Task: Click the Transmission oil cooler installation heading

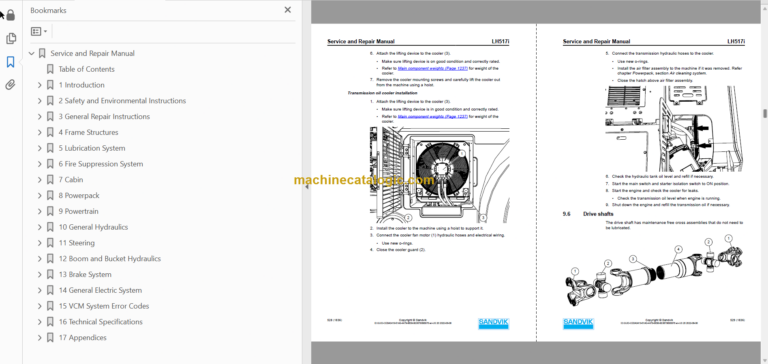Action: 383,93
